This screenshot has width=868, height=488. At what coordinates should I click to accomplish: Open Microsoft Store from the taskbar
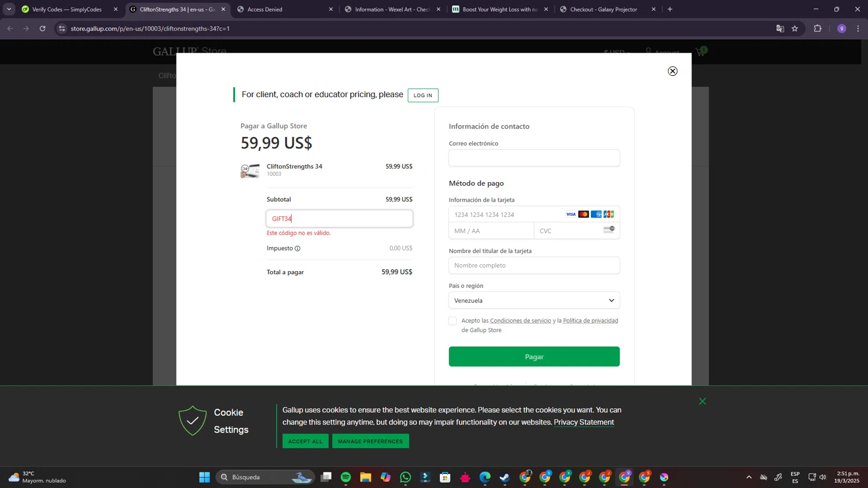tap(445, 477)
